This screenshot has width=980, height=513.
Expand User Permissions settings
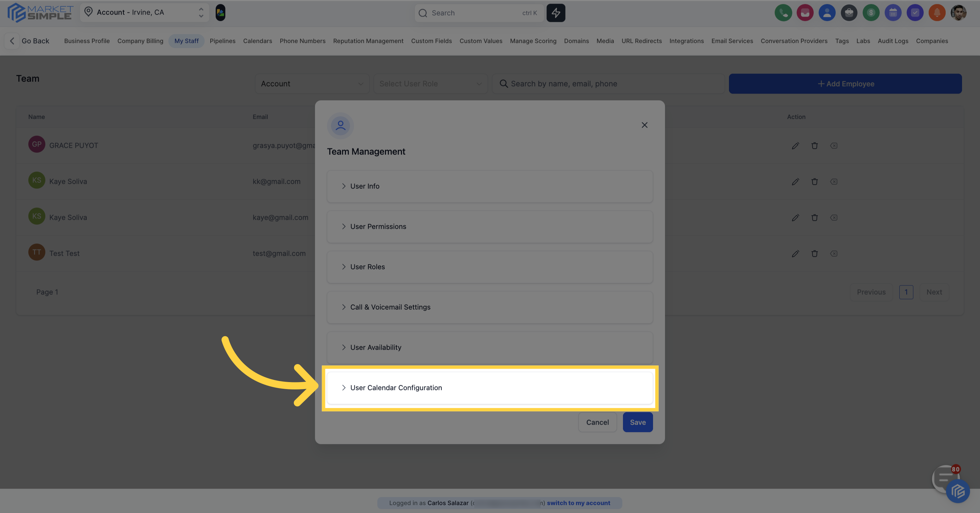pos(490,226)
